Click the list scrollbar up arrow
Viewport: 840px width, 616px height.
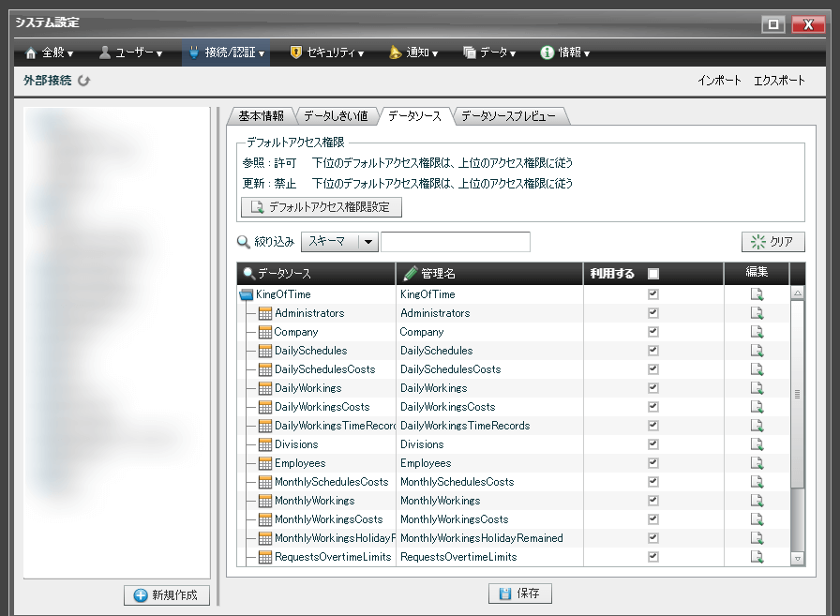[x=797, y=293]
